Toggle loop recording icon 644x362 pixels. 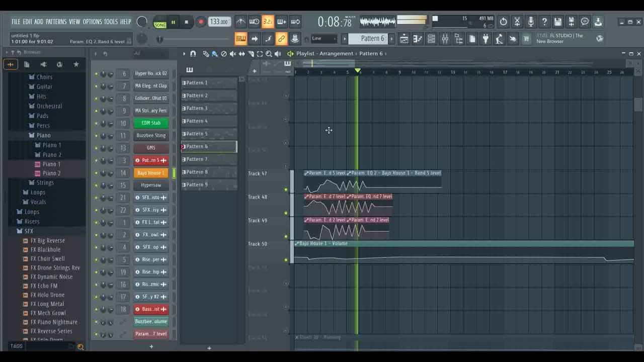point(295,22)
